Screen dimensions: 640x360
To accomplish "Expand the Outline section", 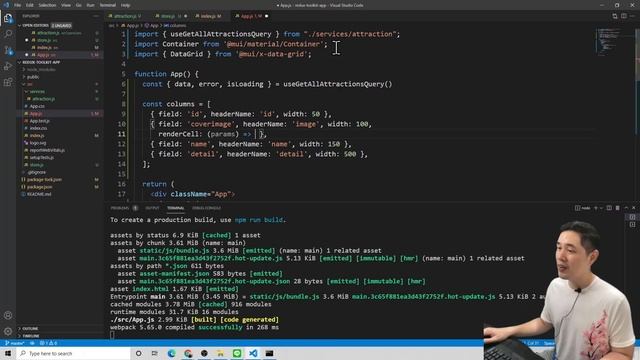I will coord(28,328).
